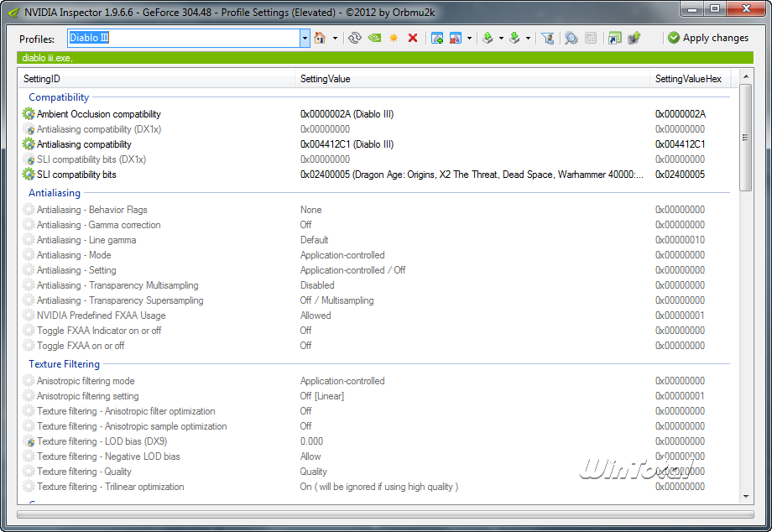The width and height of the screenshot is (772, 532).
Task: Click green gear icon beside SLI compatibility bits
Action: pos(29,175)
